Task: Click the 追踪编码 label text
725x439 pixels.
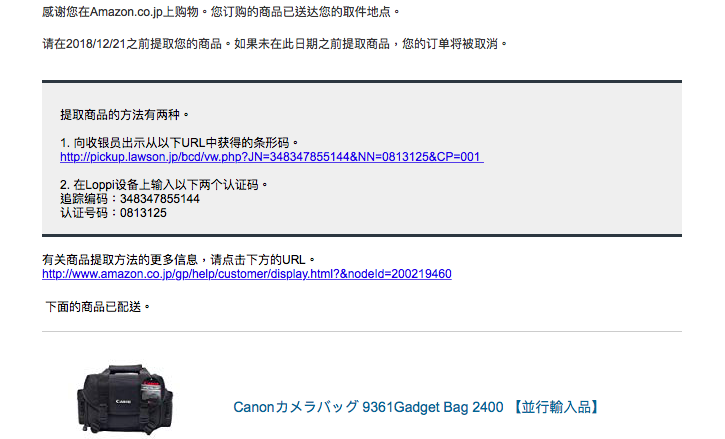Action: (x=84, y=199)
